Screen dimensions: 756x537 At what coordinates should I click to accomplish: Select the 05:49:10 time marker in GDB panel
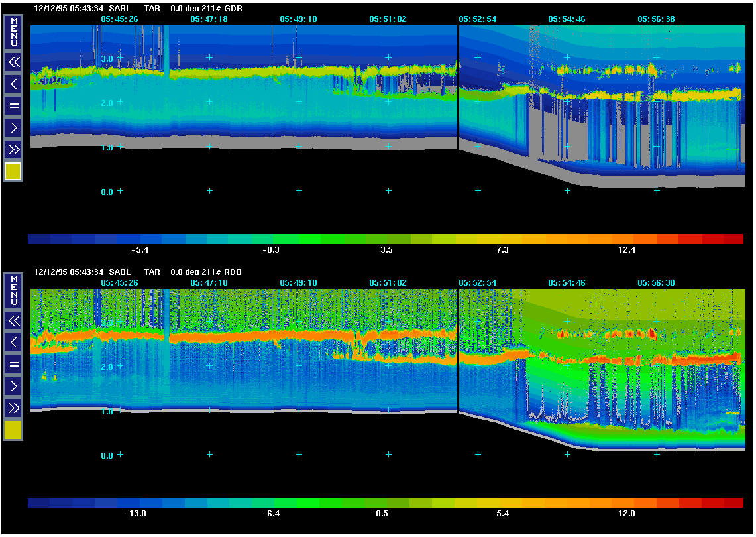pyautogui.click(x=298, y=19)
